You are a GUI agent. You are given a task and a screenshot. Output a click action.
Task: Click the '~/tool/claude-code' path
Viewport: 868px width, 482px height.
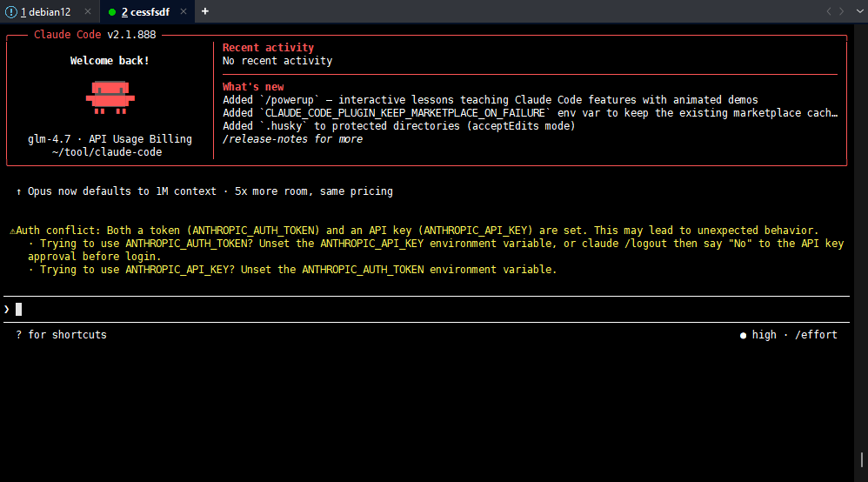tap(107, 152)
